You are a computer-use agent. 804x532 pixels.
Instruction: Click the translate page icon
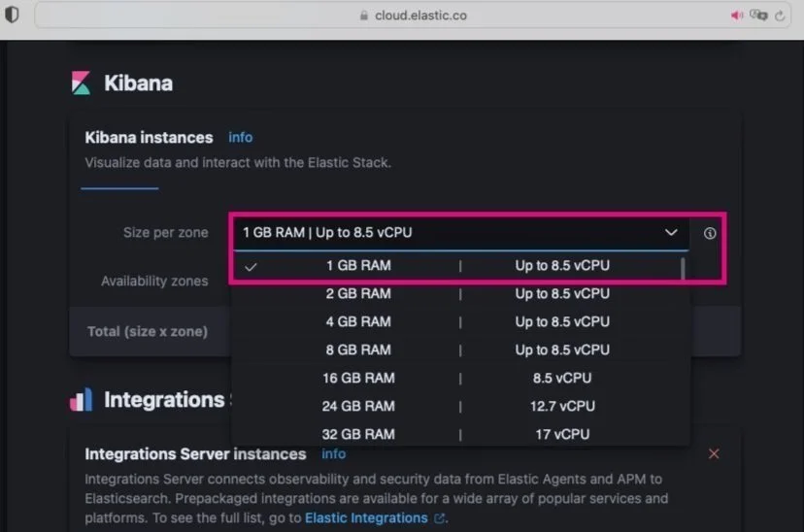pyautogui.click(x=759, y=16)
